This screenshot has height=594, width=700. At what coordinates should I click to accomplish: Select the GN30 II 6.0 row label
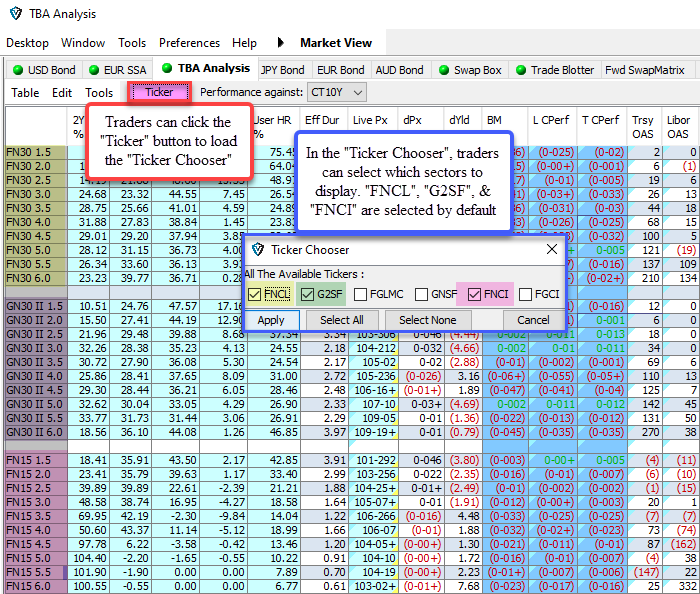pyautogui.click(x=36, y=432)
